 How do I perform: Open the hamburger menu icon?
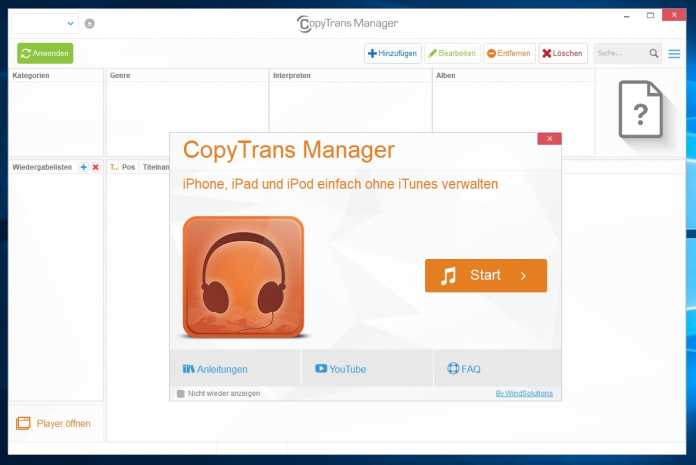[674, 53]
